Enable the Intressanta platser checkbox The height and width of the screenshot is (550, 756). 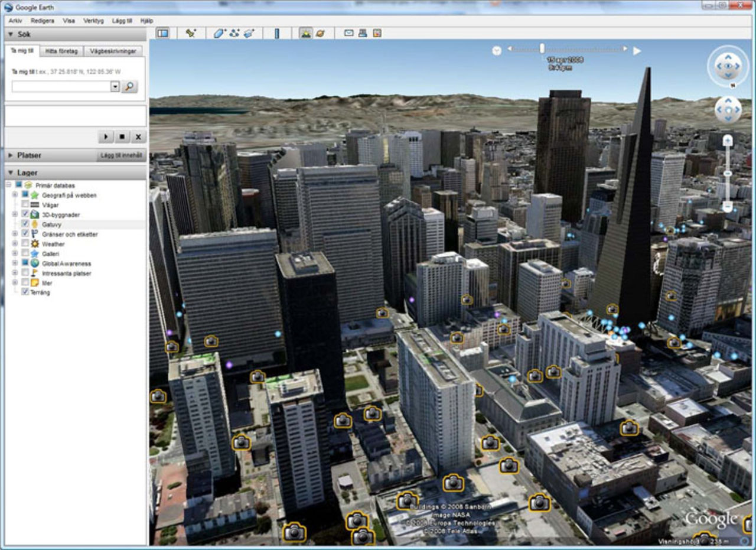point(25,273)
